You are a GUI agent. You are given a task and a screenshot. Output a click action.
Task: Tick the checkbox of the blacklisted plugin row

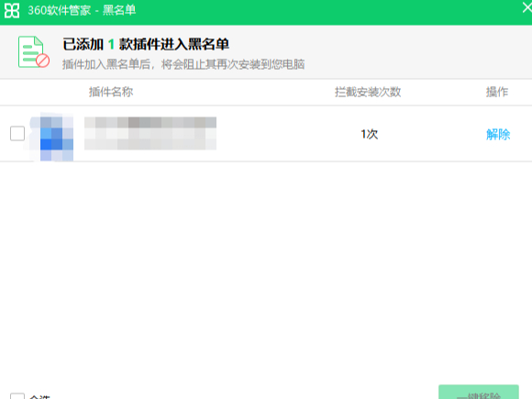[17, 133]
